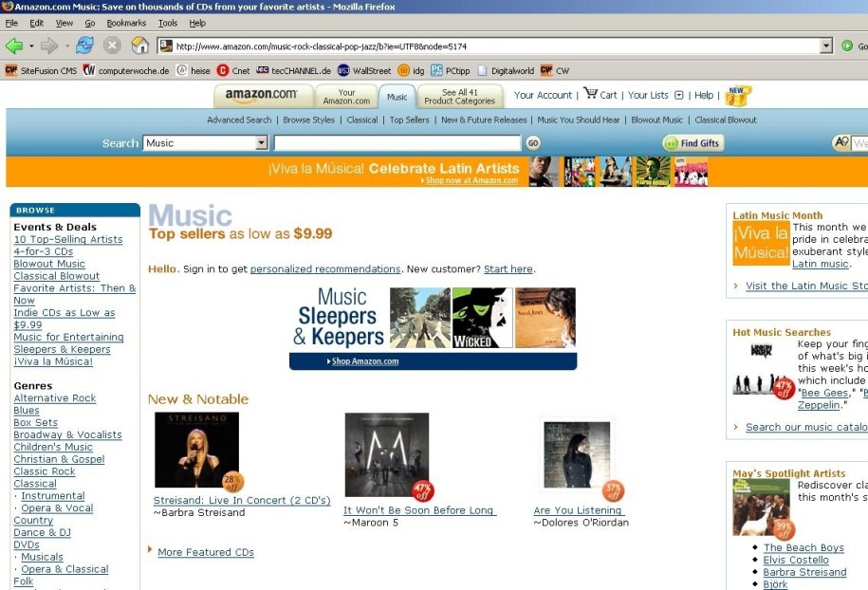868x590 pixels.
Task: Switch to See All 41 Product Categories tab
Action: pyautogui.click(x=459, y=96)
